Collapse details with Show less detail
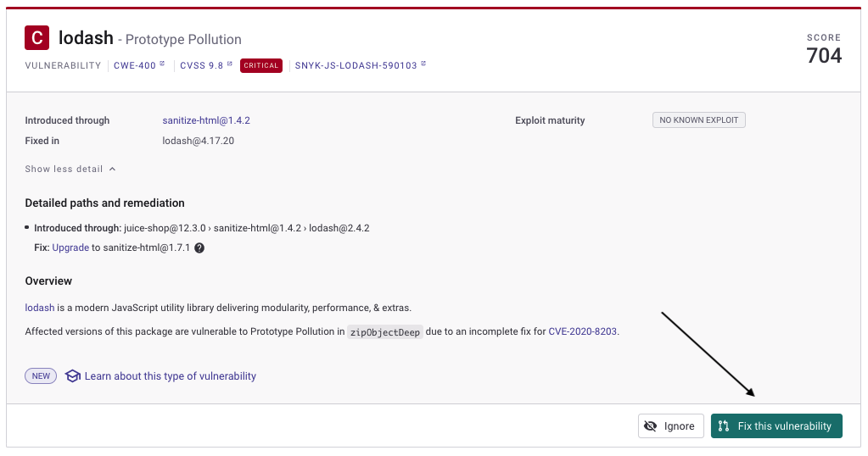This screenshot has height=456, width=868. 64,169
